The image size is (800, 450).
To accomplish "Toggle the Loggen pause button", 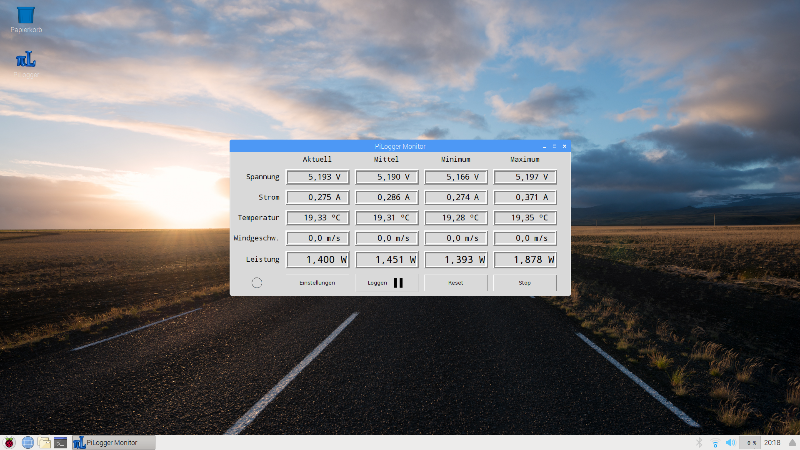I will 386,283.
